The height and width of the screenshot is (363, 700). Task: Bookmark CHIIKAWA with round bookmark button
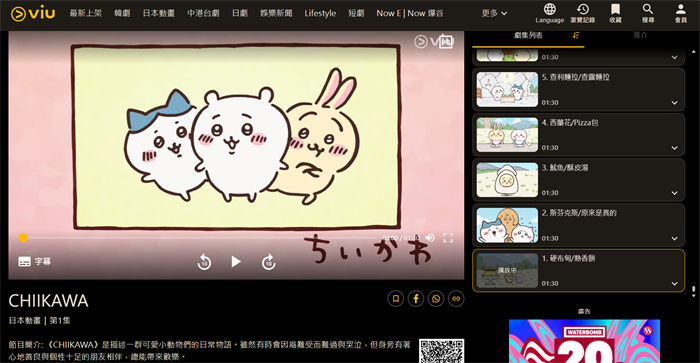coord(396,298)
